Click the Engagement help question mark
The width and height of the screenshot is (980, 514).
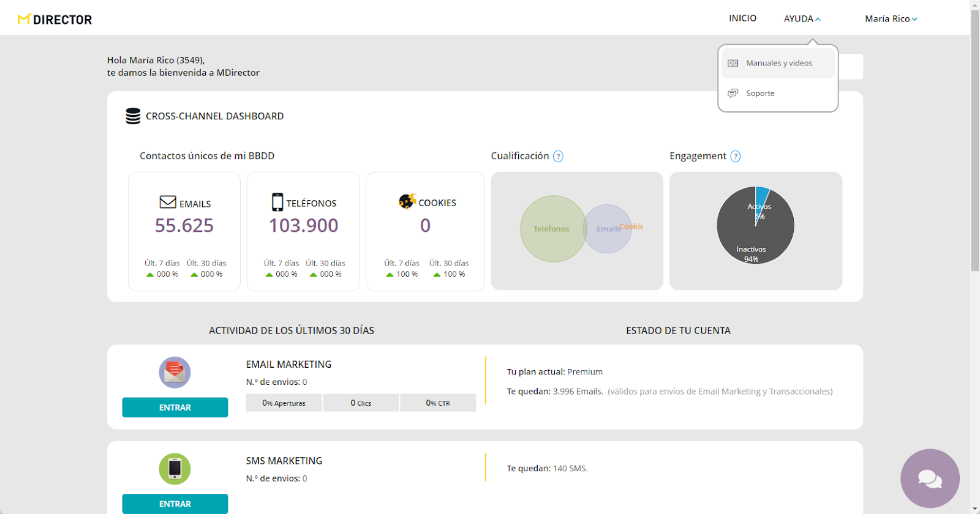736,157
